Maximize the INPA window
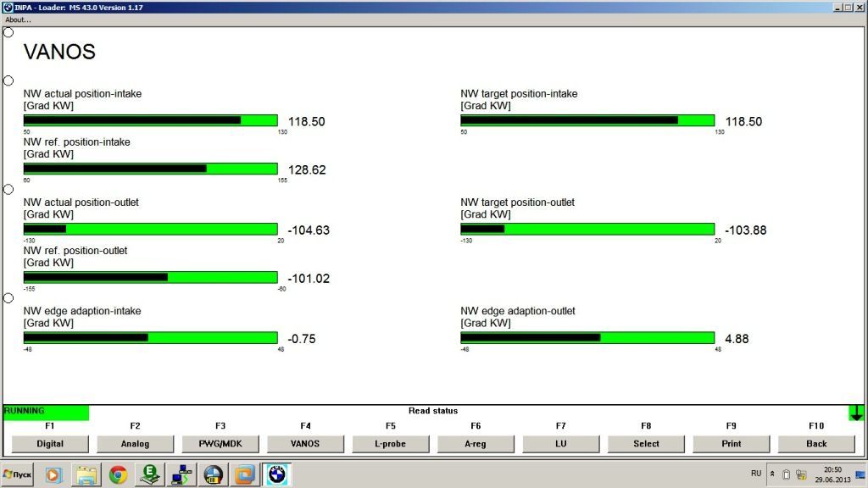The image size is (868, 488). (848, 7)
